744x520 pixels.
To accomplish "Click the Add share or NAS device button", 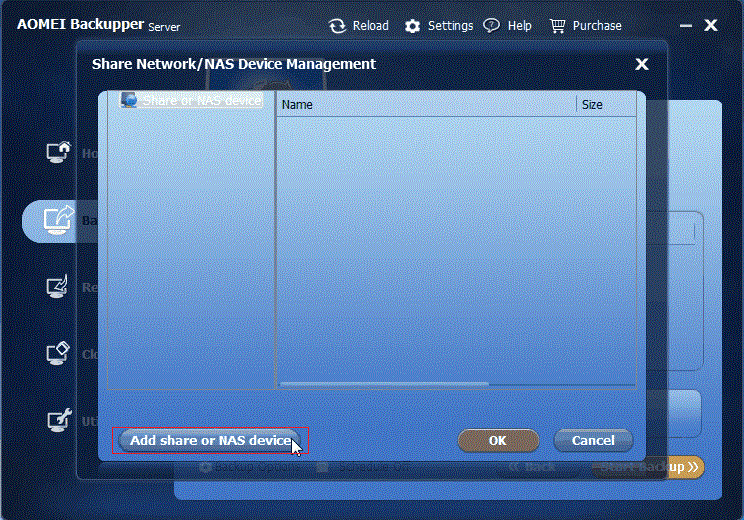I will (x=209, y=441).
